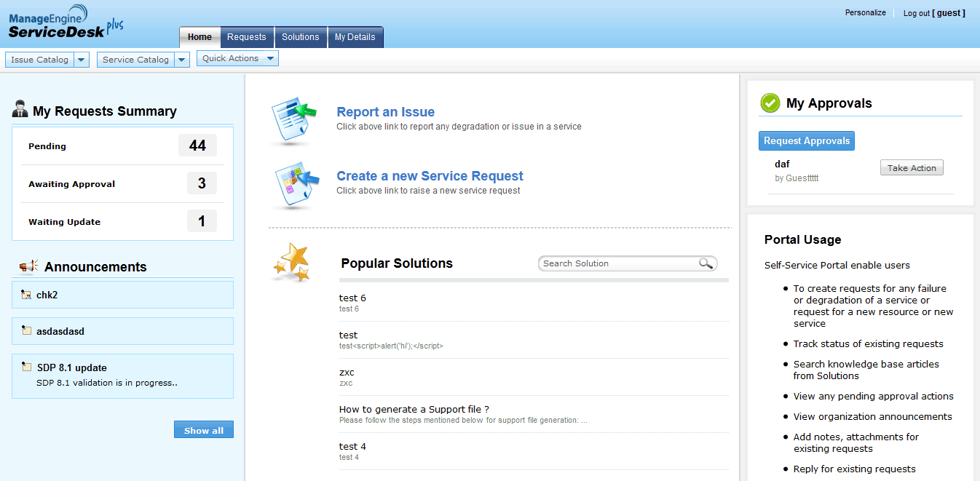This screenshot has width=980, height=481.
Task: Click the 'SDP 8.1 validation is in progress..' text
Action: [107, 382]
